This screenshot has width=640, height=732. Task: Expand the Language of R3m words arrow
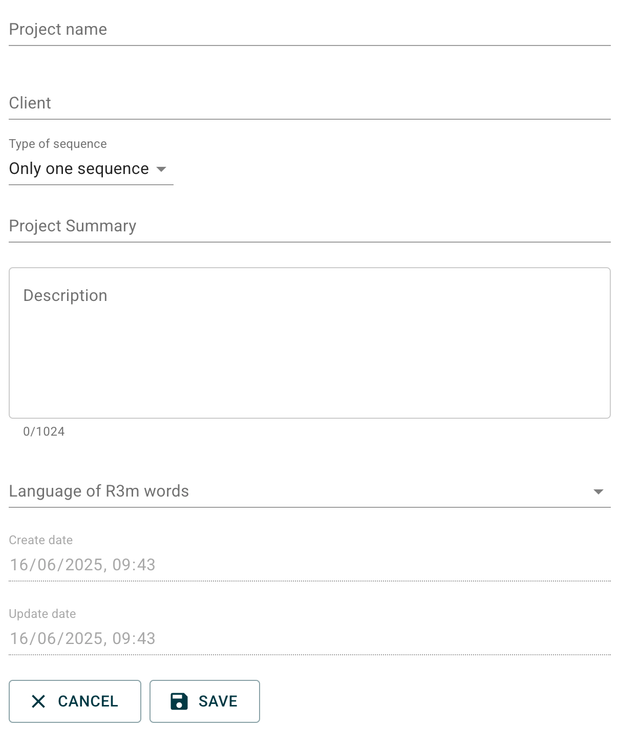pyautogui.click(x=598, y=492)
